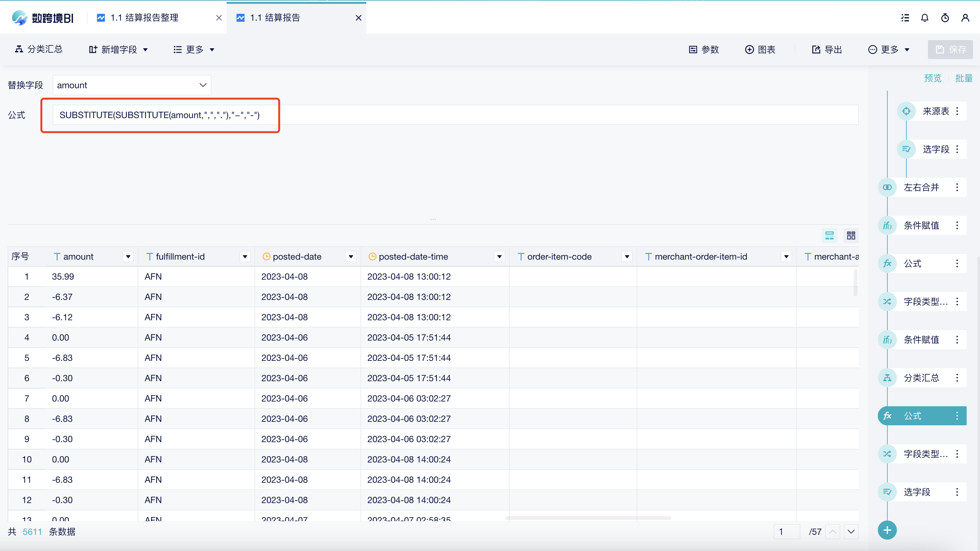The height and width of the screenshot is (551, 980).
Task: Click the 导出 export button
Action: click(x=827, y=50)
